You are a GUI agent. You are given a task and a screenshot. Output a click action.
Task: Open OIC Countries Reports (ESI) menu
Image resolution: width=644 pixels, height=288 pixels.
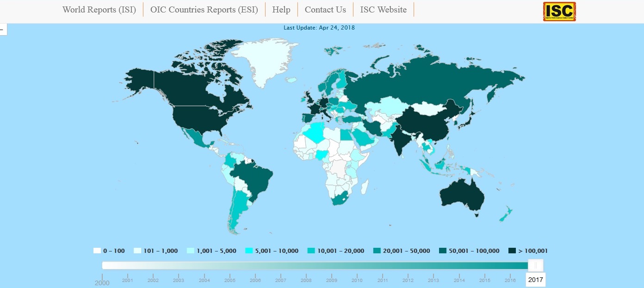(x=204, y=10)
